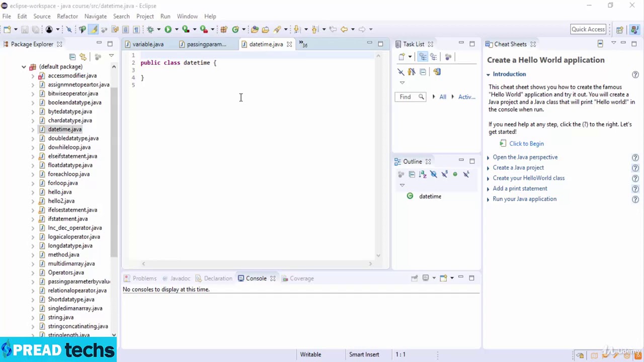Viewport: 644px width, 362px height.
Task: Click Collapse All icon in Outline toolbar
Action: click(412, 174)
